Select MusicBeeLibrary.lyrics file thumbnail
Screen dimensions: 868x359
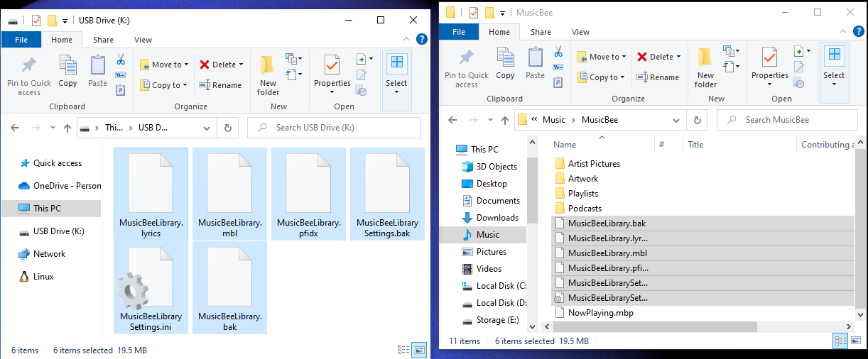[151, 194]
